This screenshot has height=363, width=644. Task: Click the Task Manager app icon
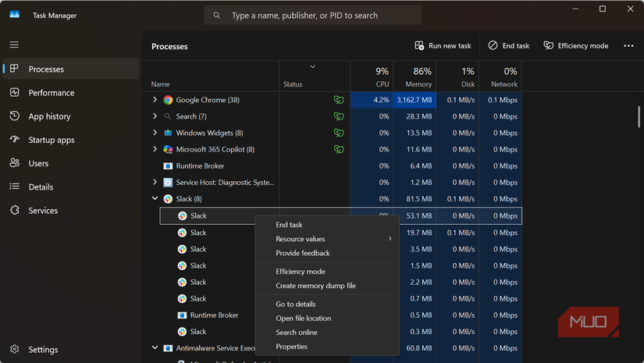tap(14, 14)
